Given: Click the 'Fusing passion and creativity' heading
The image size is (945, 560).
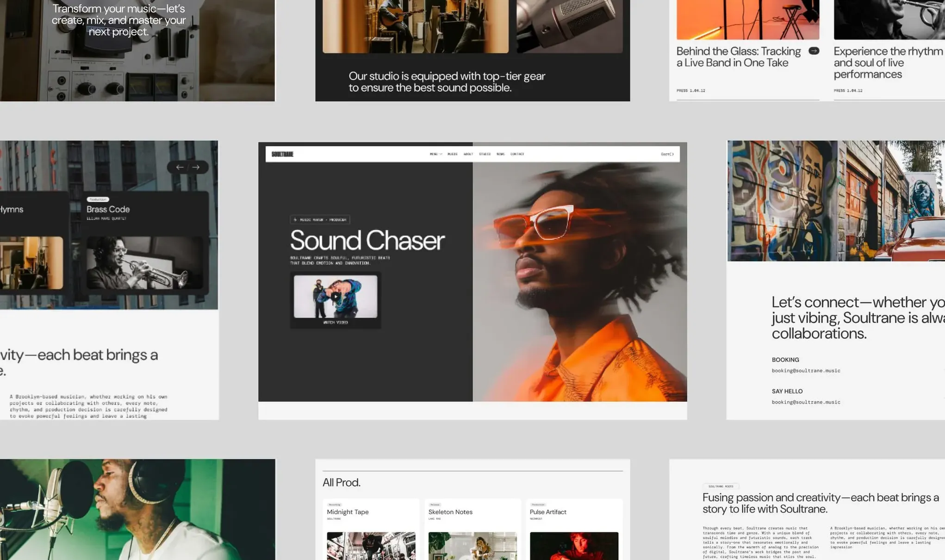Looking at the screenshot, I should 820,503.
